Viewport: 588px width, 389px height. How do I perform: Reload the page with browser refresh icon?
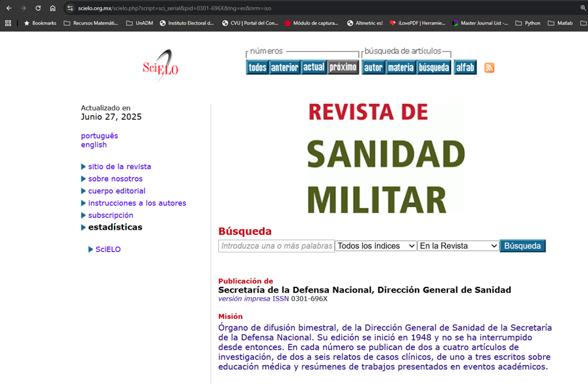click(x=38, y=8)
